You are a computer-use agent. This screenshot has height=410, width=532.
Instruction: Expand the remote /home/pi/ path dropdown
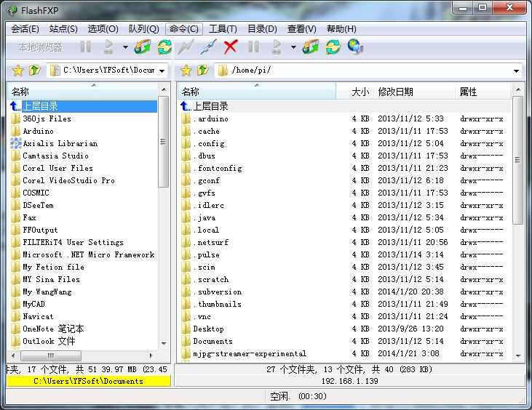coord(516,71)
